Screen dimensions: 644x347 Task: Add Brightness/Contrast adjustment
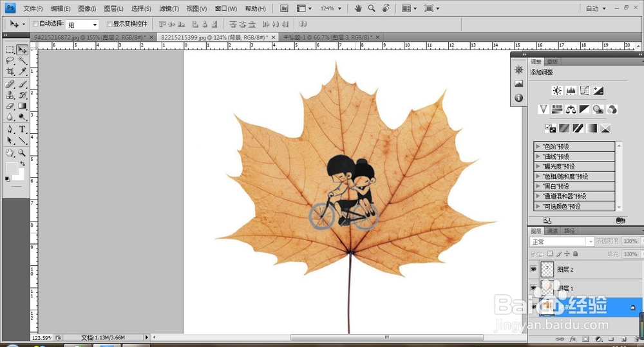click(x=557, y=91)
